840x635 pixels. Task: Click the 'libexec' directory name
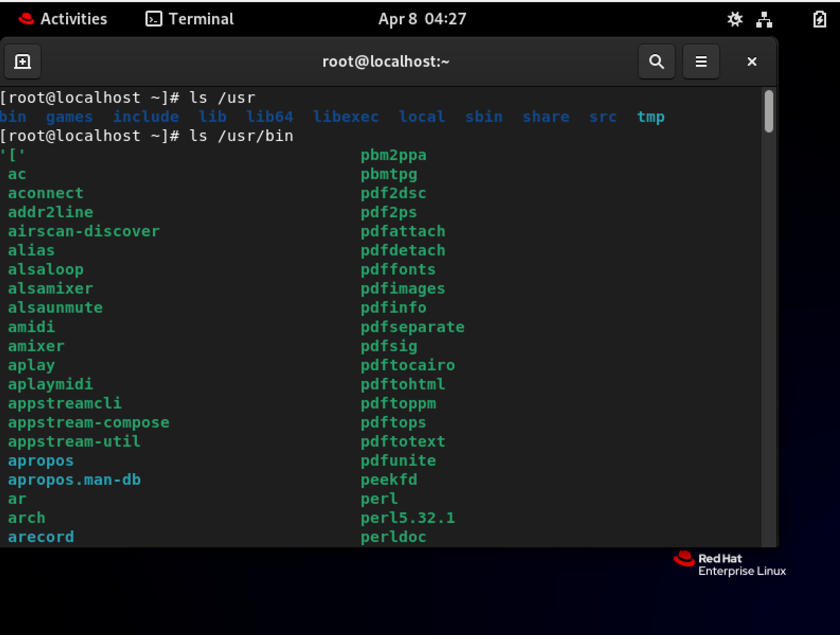pyautogui.click(x=346, y=117)
